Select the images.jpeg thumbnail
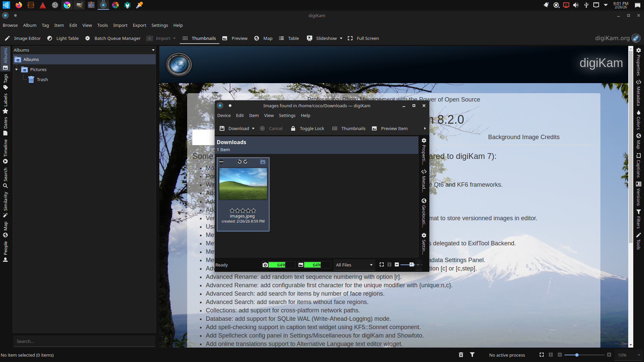Image resolution: width=644 pixels, height=362 pixels. [243, 194]
